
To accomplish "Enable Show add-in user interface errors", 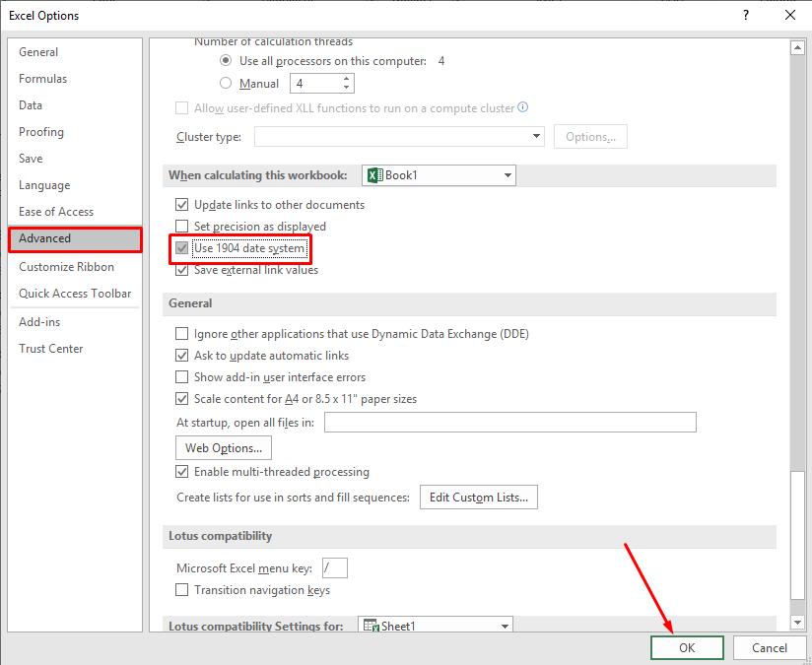I will [x=181, y=377].
